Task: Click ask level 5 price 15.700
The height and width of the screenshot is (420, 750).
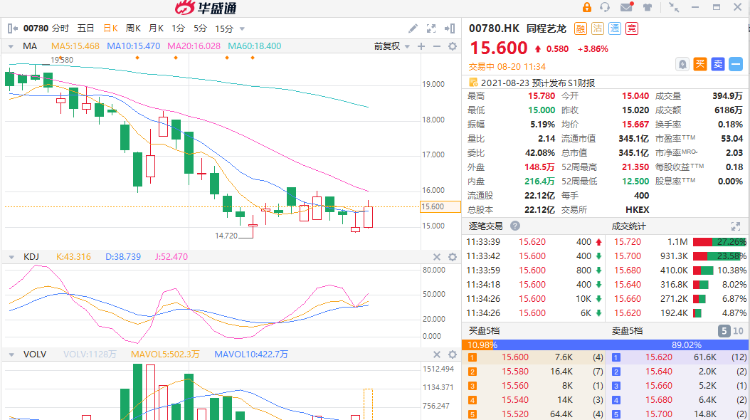Action: (x=659, y=414)
